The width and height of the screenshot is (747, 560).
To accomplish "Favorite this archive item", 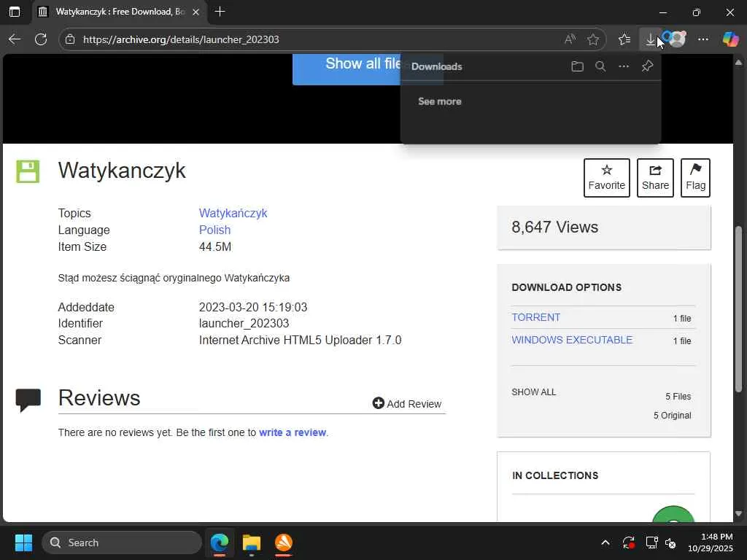I will (606, 178).
